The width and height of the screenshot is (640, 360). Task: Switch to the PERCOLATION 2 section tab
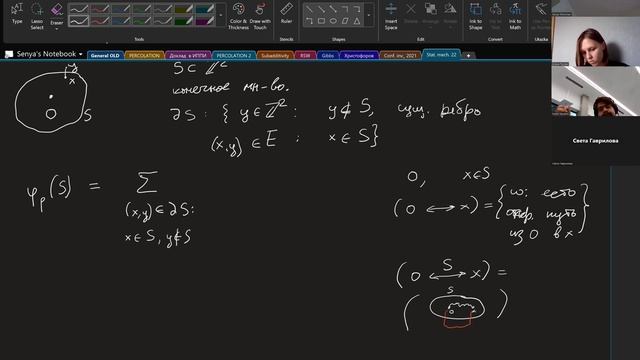(233, 56)
